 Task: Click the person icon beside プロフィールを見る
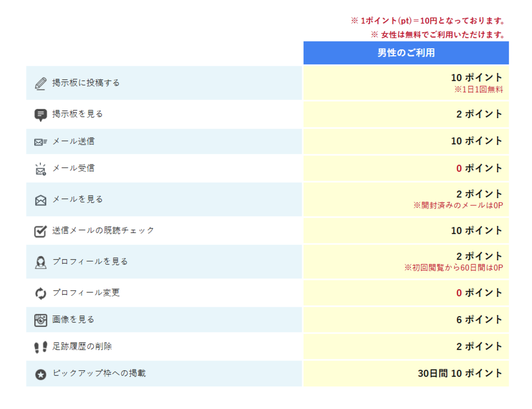(41, 262)
